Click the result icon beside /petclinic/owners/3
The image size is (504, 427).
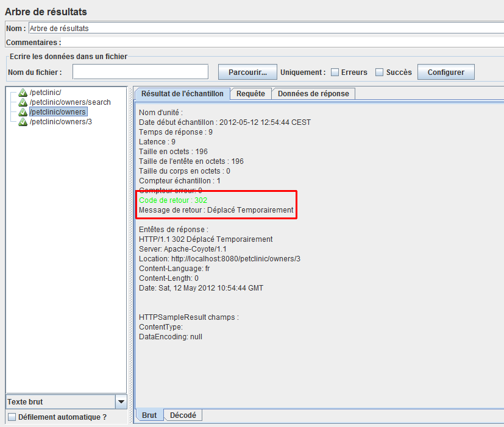pos(23,122)
